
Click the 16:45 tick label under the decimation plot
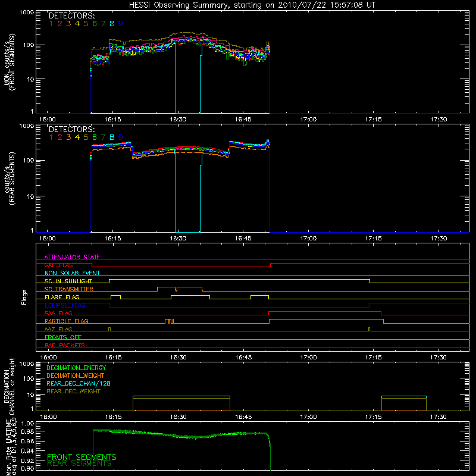tap(243, 417)
